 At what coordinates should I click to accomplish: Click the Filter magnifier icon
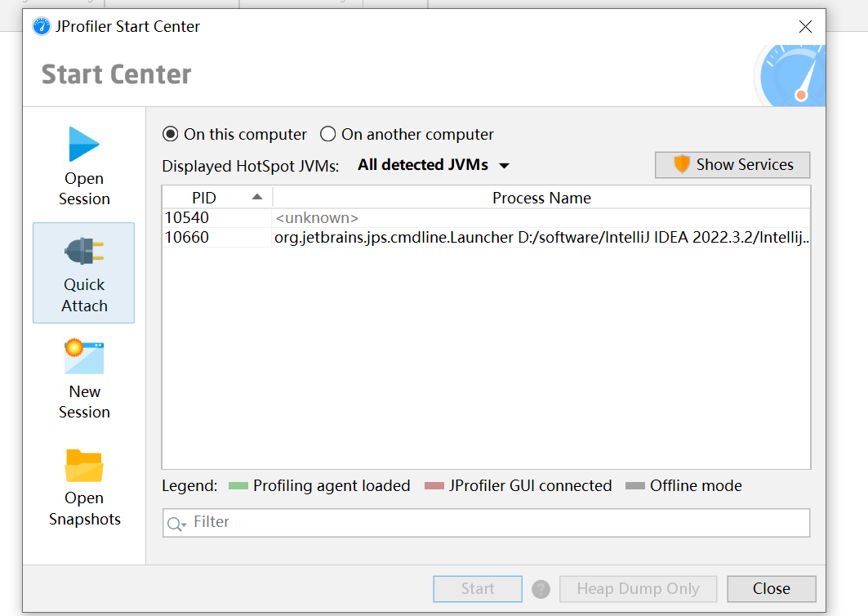[x=176, y=523]
